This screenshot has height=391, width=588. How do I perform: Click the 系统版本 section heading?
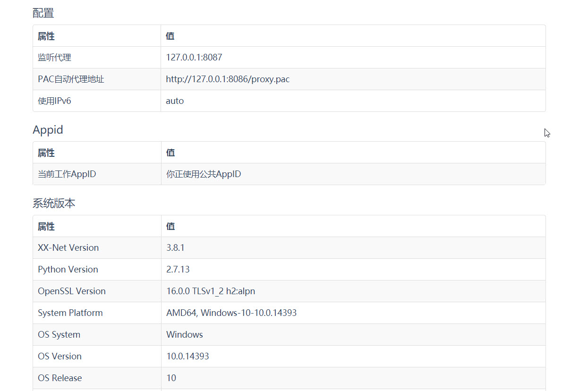click(53, 203)
